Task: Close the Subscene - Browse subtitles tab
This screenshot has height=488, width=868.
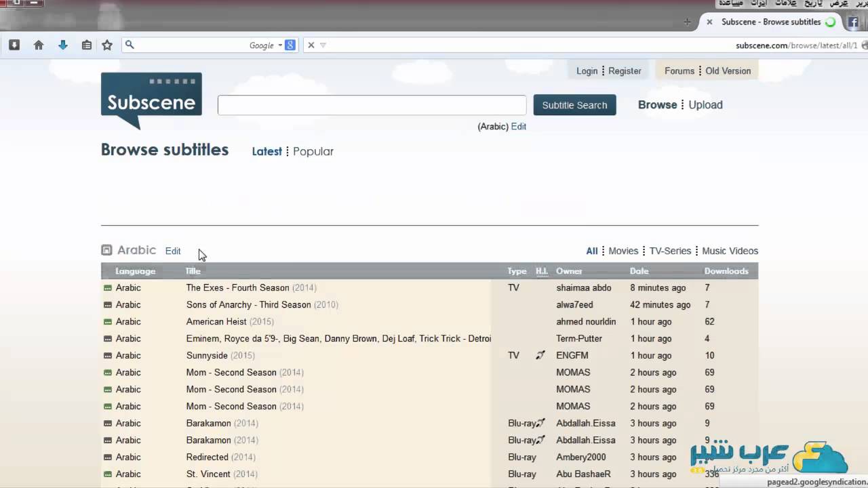Action: pyautogui.click(x=709, y=22)
